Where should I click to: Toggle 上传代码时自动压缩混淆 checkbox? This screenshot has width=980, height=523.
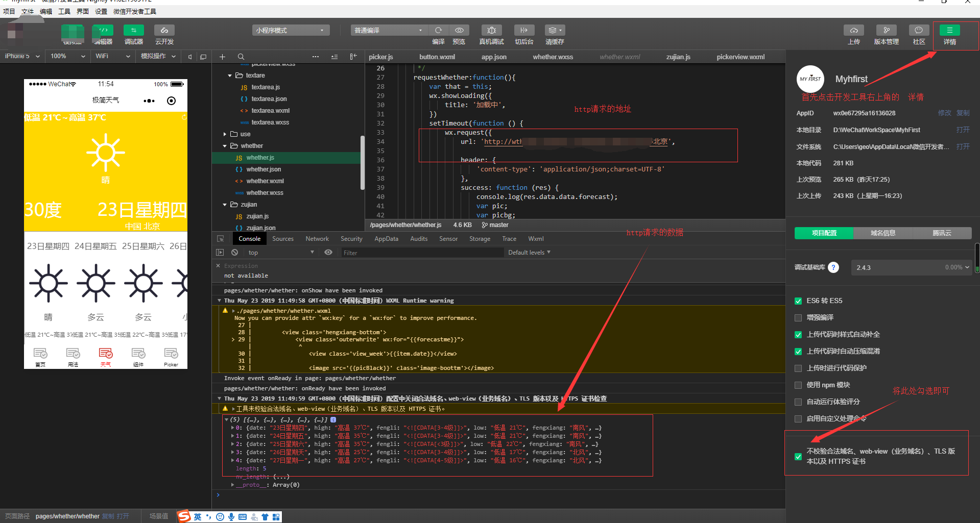tap(798, 352)
